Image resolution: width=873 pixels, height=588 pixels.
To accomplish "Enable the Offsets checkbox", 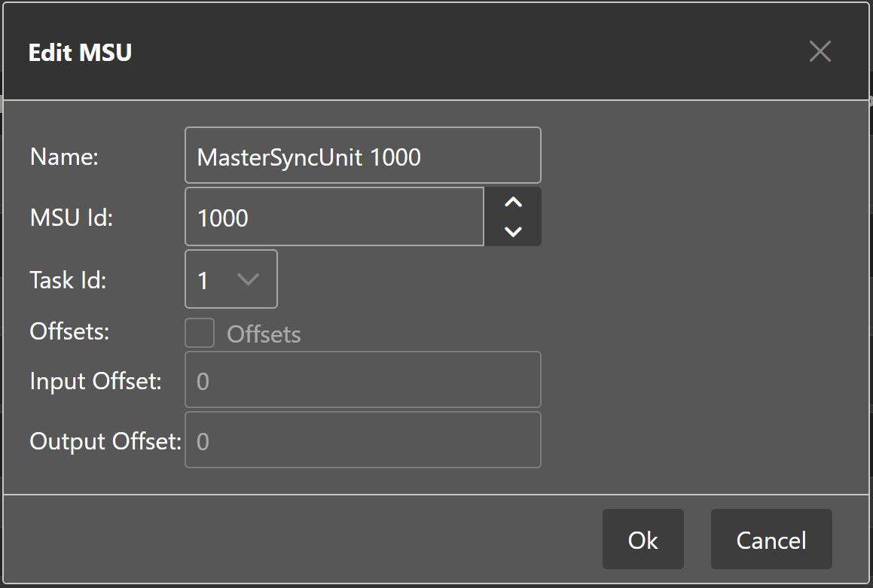I will 200,333.
